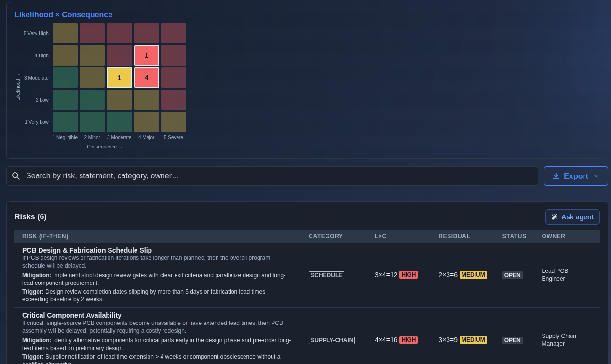Click matrix cell Very Low, Severe
The width and height of the screenshot is (611, 364).
pos(174,122)
